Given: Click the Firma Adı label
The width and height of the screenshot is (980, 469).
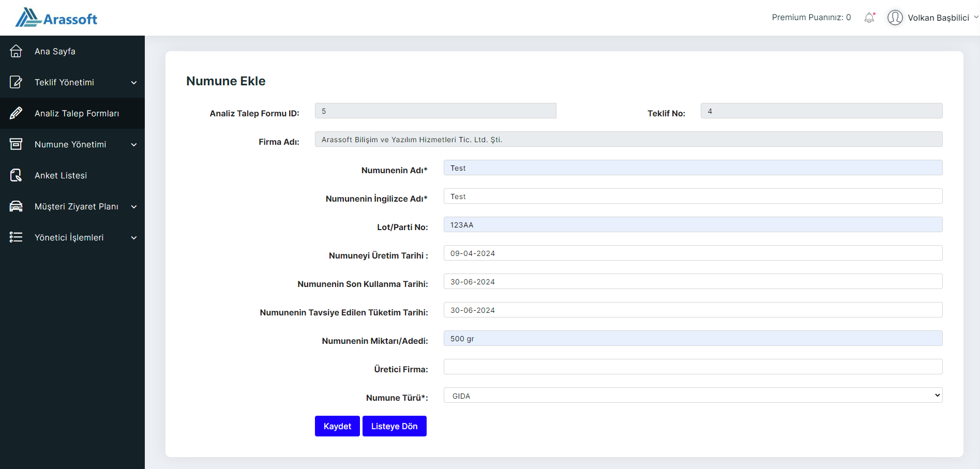Looking at the screenshot, I should [x=279, y=142].
